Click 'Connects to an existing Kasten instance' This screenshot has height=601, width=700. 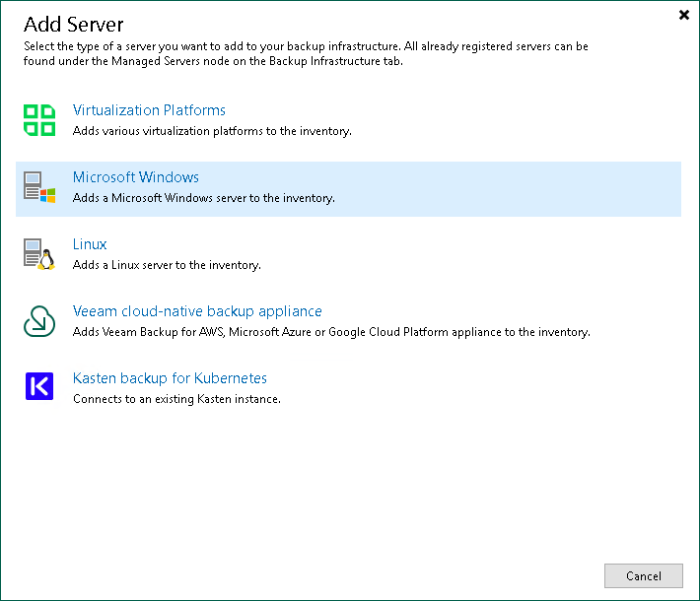[176, 399]
